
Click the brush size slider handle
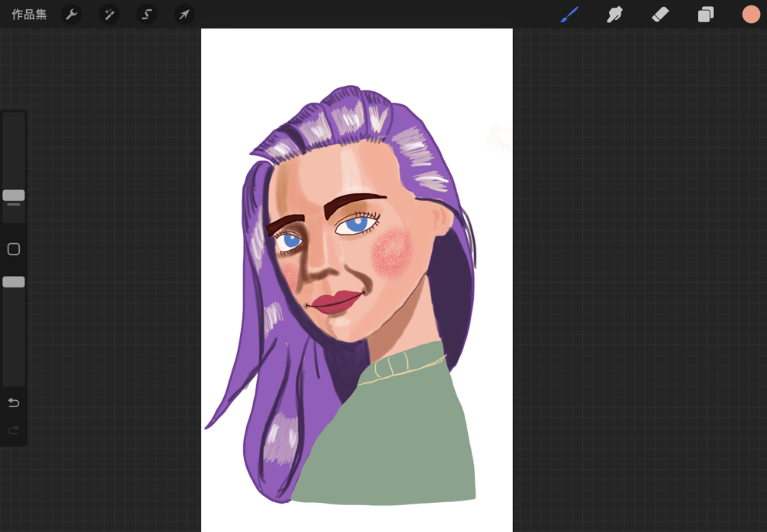[x=14, y=195]
